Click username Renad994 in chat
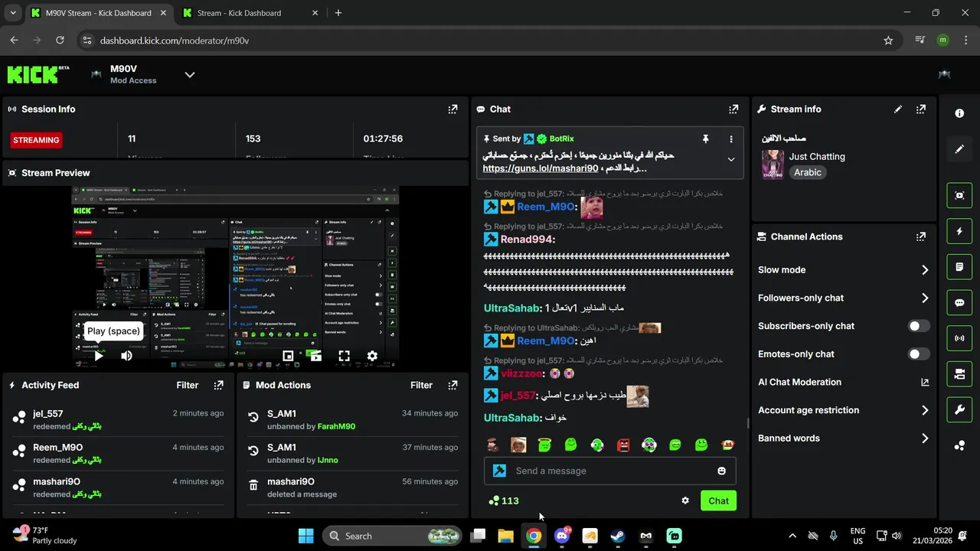Viewport: 980px width, 551px height. (x=527, y=240)
